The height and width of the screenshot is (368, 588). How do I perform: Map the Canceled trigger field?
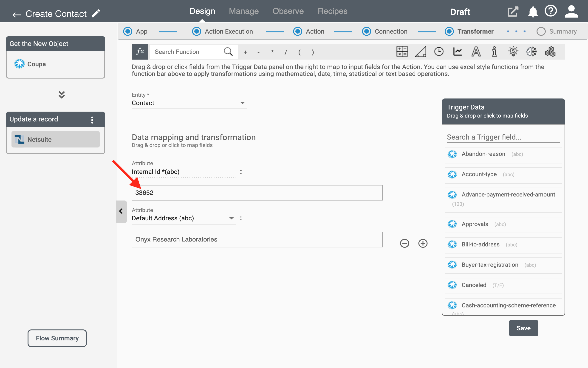503,286
